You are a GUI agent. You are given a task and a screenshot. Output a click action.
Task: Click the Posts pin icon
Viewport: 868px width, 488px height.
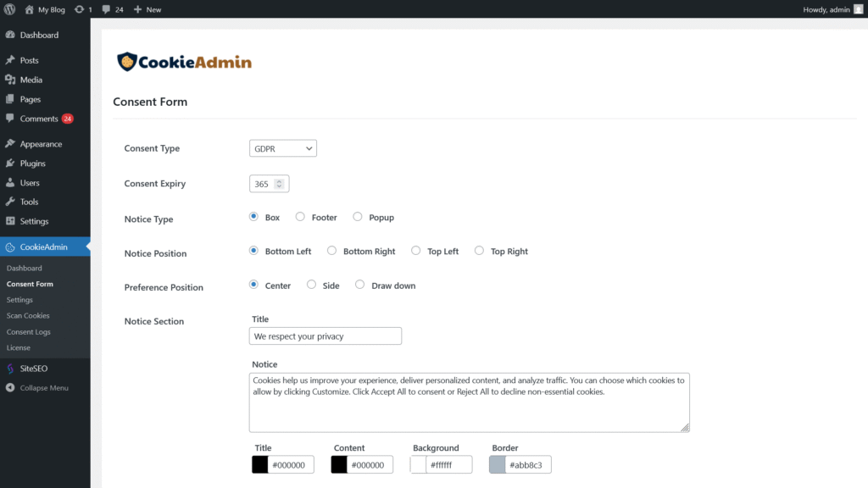click(10, 60)
